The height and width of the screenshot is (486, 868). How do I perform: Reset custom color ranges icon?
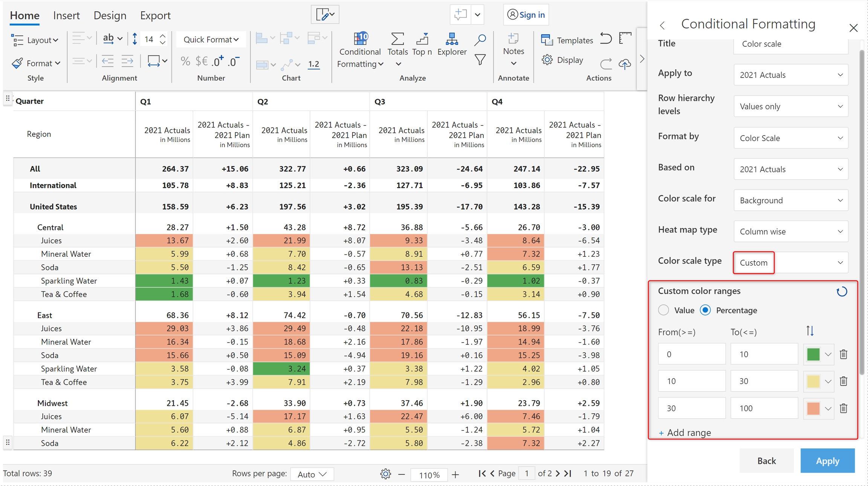[842, 292]
